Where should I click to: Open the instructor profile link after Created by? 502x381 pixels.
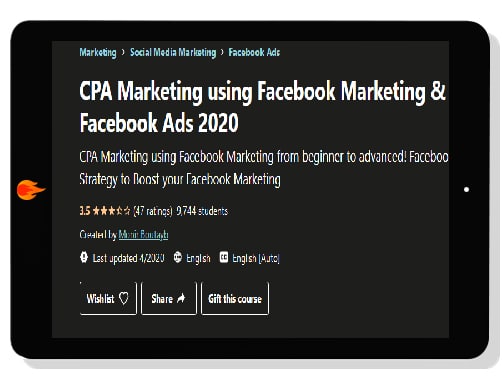point(143,235)
